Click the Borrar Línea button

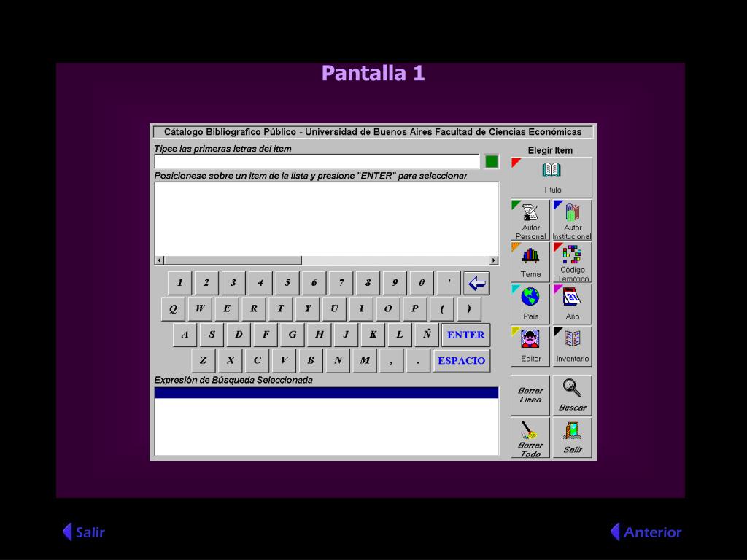pos(530,395)
